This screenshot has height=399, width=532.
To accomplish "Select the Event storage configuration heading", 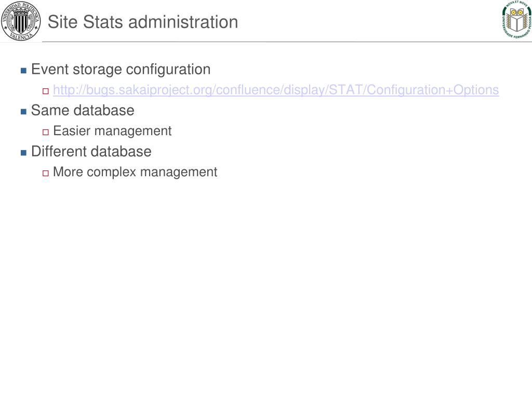I will (x=121, y=70).
